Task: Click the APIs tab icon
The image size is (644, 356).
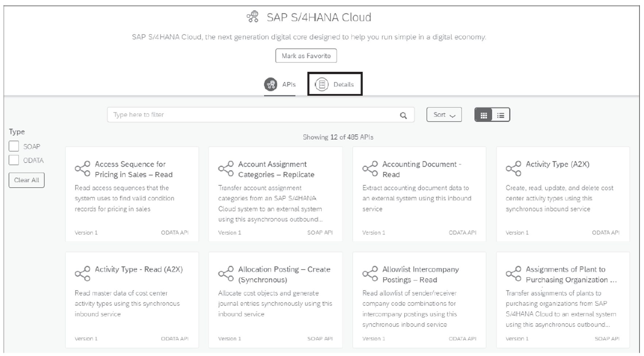Action: 270,84
